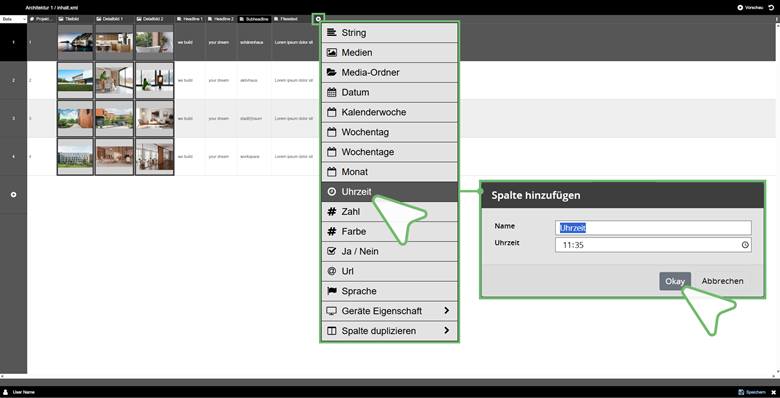Select row number 4 header
The height and width of the screenshot is (398, 780).
[x=13, y=157]
